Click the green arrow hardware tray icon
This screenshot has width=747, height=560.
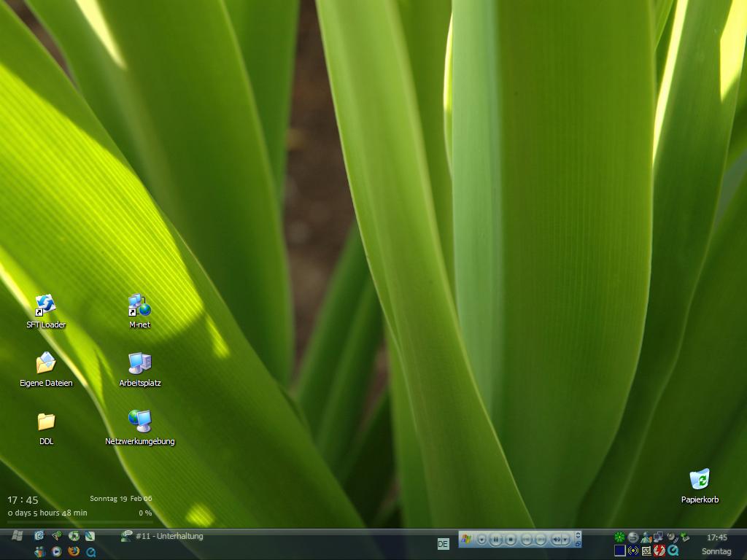684,537
